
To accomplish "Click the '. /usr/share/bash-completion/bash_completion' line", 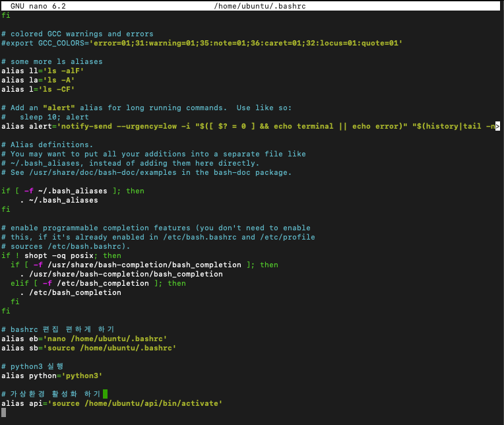I will 121,275.
